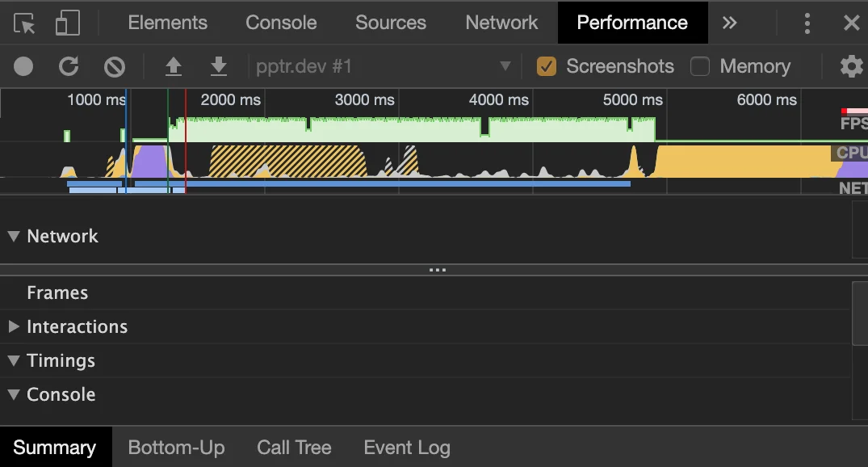Expand the Interactions section
This screenshot has width=868, height=467.
[x=14, y=326]
